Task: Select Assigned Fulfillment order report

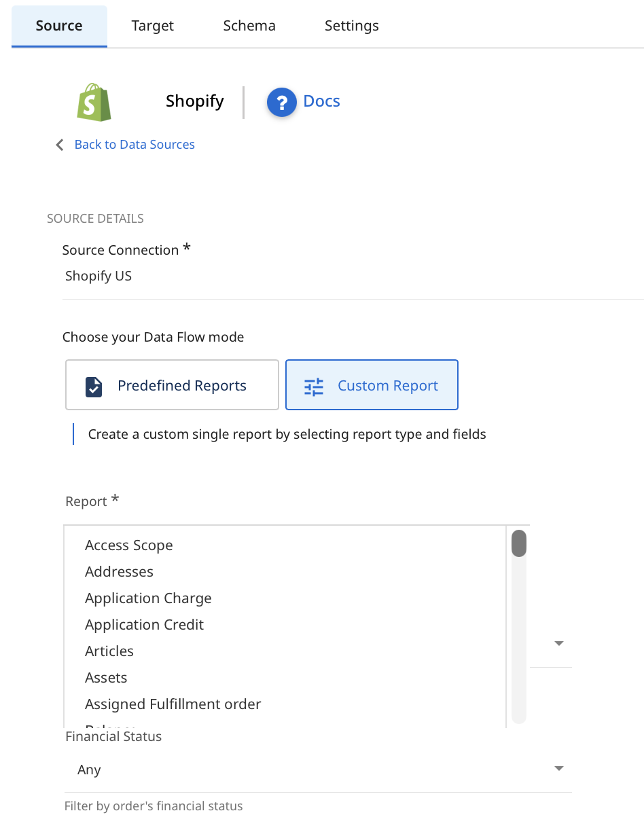Action: pyautogui.click(x=173, y=704)
